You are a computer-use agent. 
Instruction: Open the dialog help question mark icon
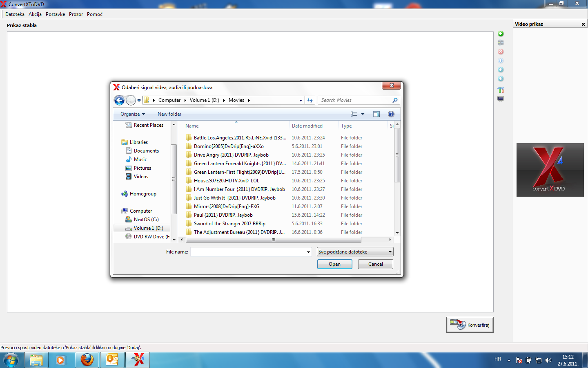tap(391, 114)
